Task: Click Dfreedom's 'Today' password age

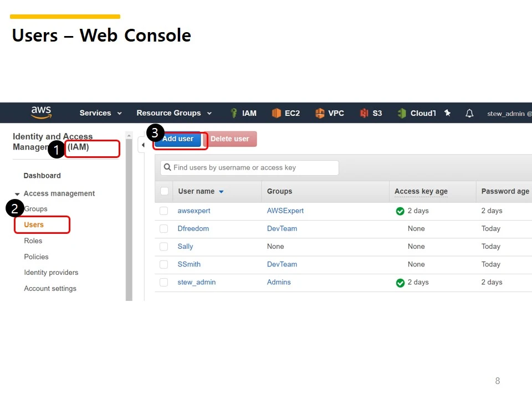Action: point(490,229)
